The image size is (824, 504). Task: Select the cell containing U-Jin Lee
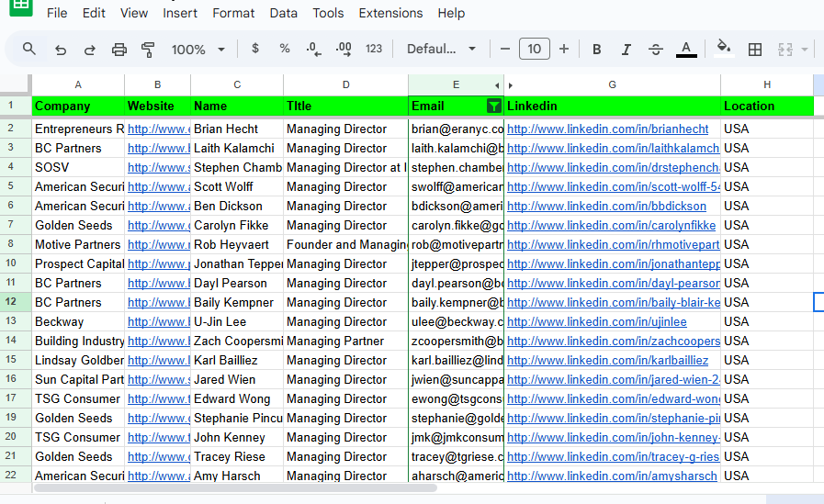(237, 322)
